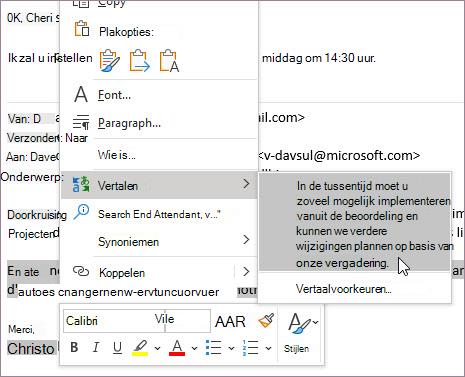The width and height of the screenshot is (465, 377).
Task: Click the Paragraph pilcrow icon
Action: [81, 122]
